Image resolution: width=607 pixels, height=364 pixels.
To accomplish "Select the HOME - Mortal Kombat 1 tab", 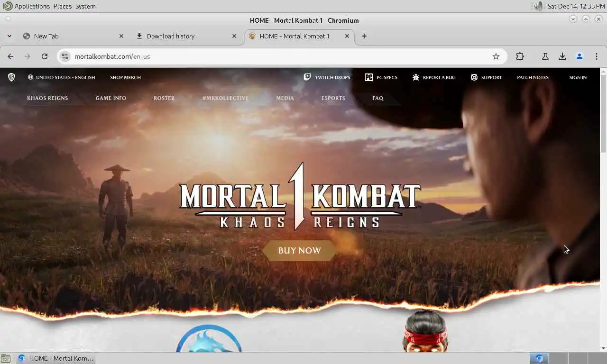I will coord(299,36).
